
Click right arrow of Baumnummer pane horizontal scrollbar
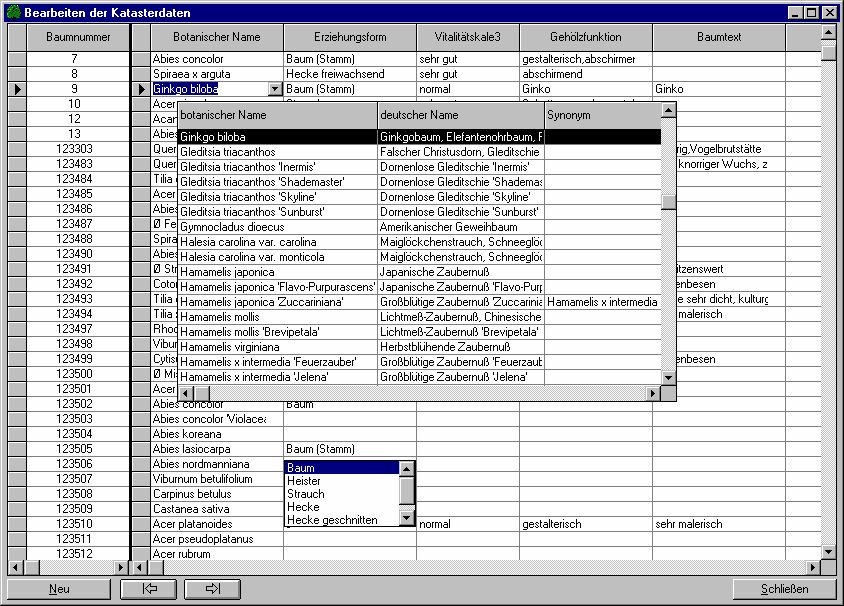point(121,567)
